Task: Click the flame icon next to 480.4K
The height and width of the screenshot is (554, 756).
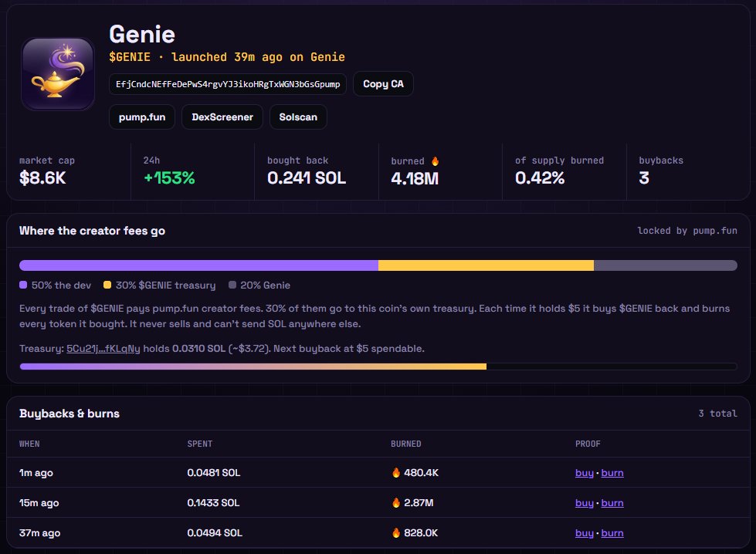Action: 396,472
